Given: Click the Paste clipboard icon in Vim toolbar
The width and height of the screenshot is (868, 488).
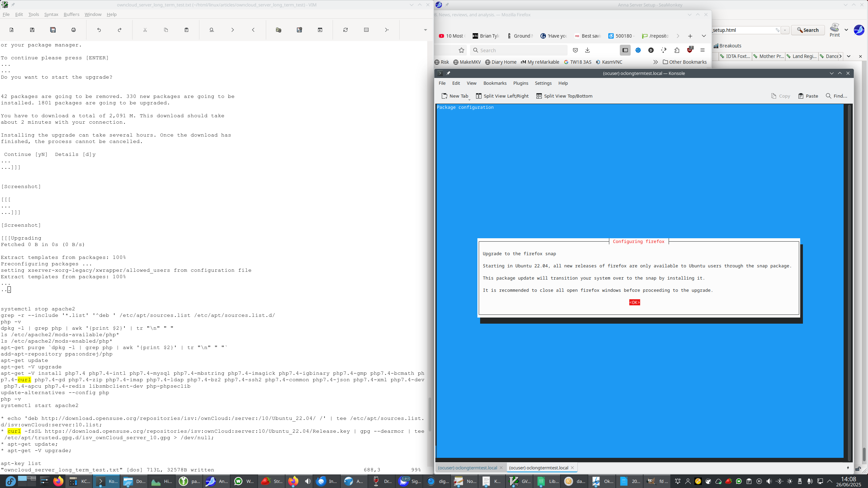Looking at the screenshot, I should [x=186, y=30].
